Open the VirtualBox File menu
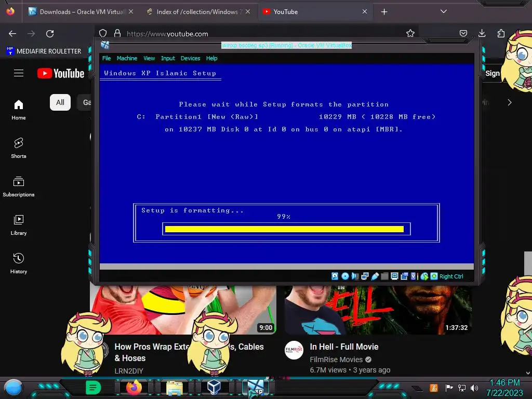 (107, 58)
